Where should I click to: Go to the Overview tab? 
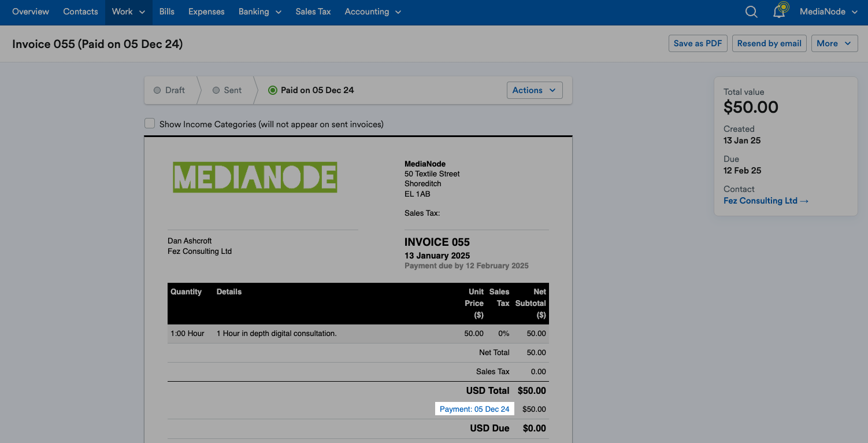point(31,12)
